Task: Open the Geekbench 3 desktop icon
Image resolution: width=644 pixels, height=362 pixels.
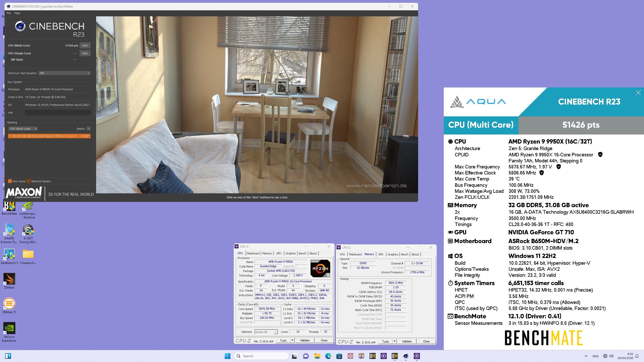Action: (9, 256)
